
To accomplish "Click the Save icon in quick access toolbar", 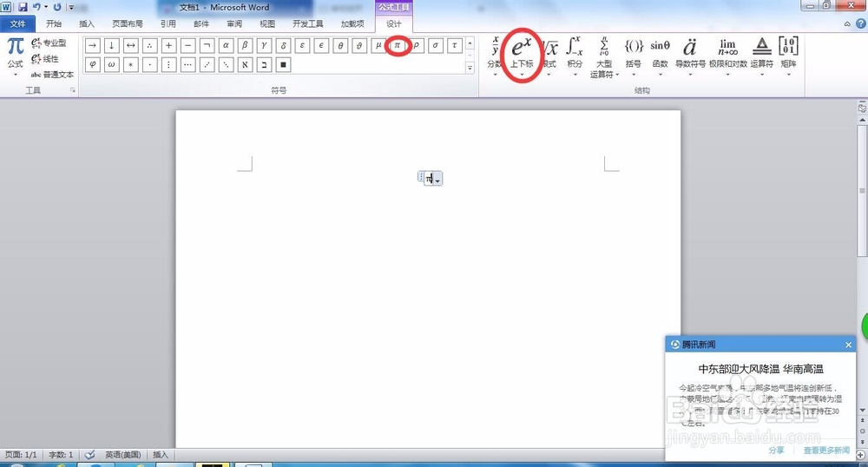I will [x=23, y=7].
